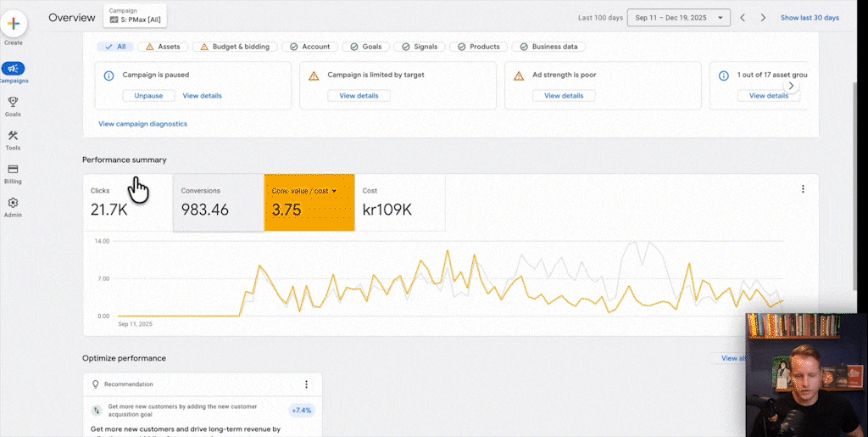Screen dimensions: 868x437
Task: Click Show last 30 days link
Action: tap(810, 18)
